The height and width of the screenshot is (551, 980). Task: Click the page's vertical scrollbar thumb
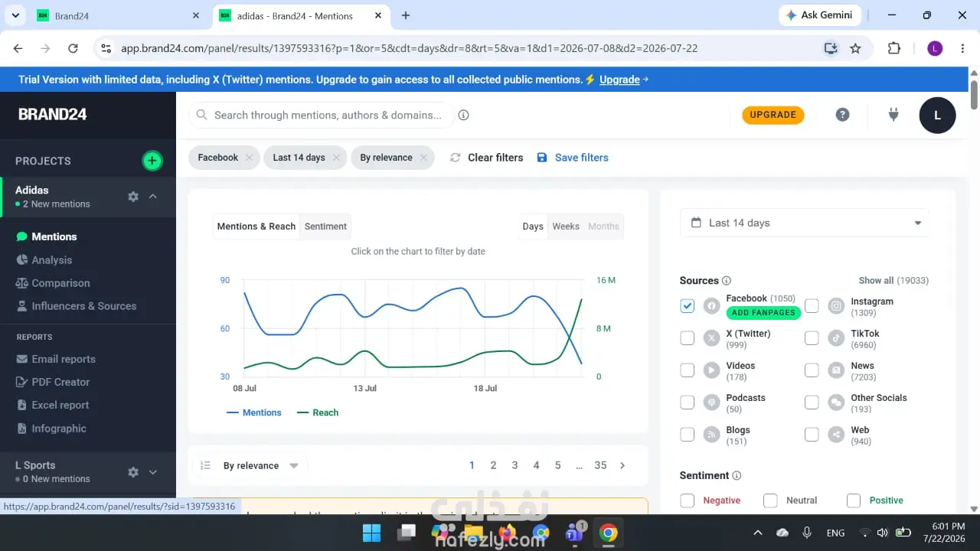click(x=974, y=94)
